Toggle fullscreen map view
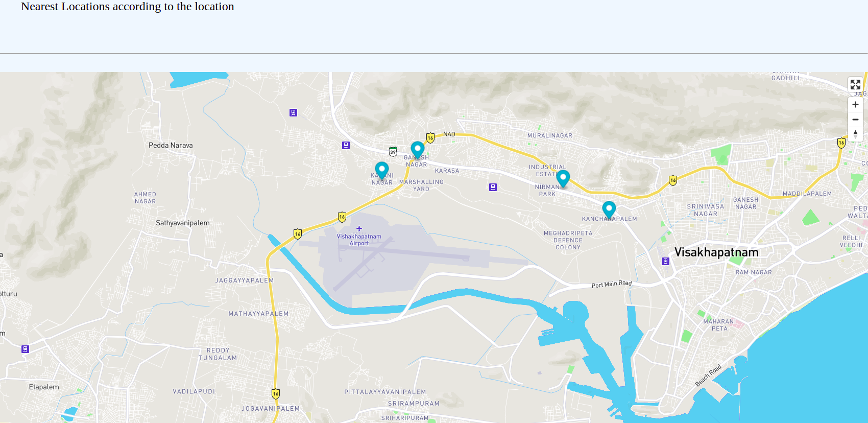This screenshot has height=423, width=868. coord(855,84)
